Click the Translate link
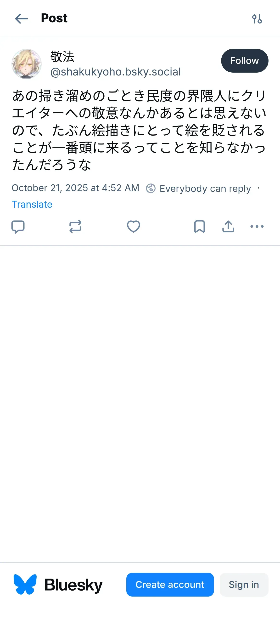The image size is (280, 644). click(x=32, y=204)
